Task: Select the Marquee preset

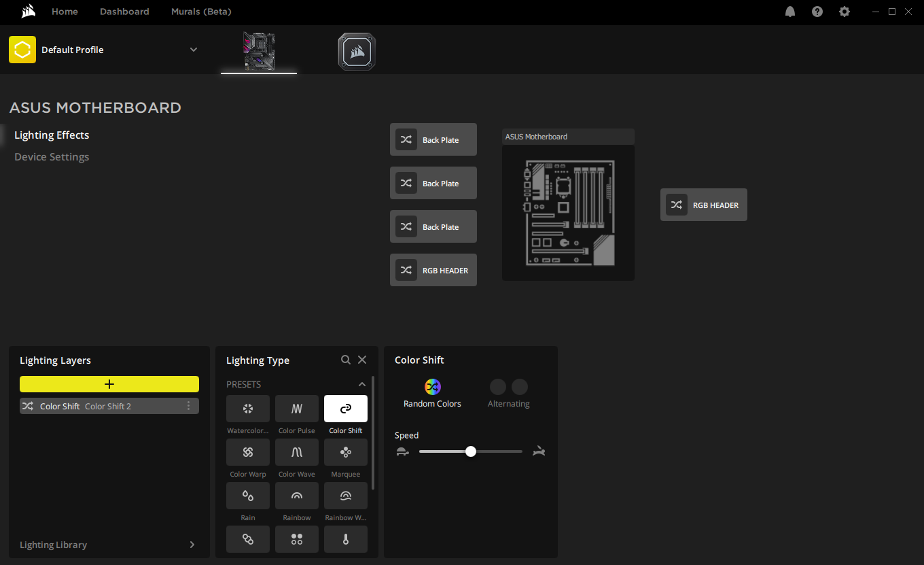Action: point(346,452)
